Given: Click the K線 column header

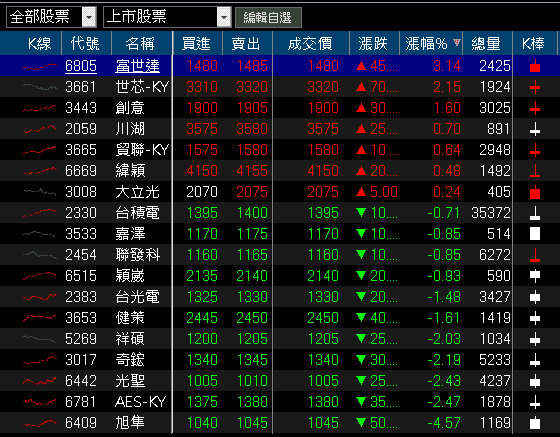Looking at the screenshot, I should coord(39,44).
